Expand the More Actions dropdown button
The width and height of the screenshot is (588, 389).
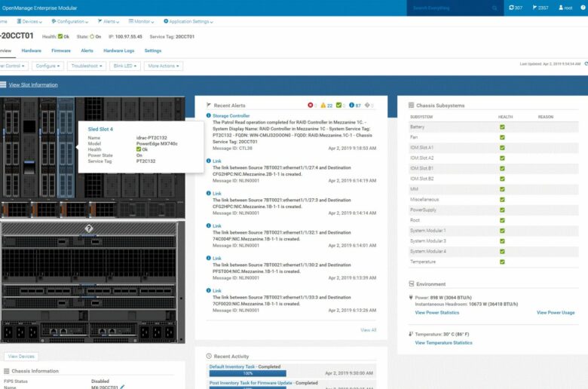164,66
